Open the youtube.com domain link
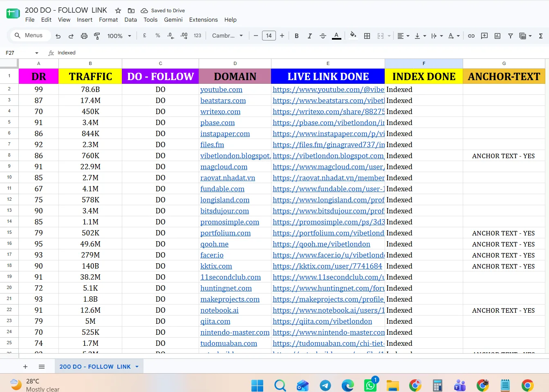Screen dimensions: 549x392 point(221,90)
